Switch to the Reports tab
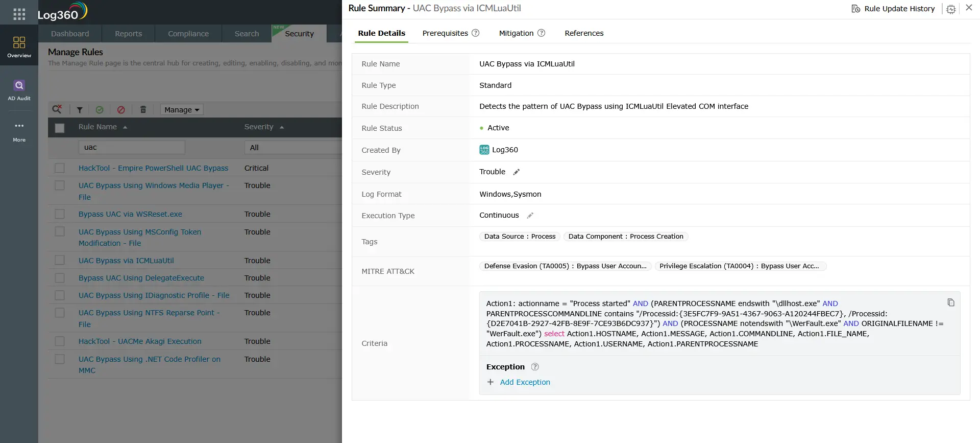980x443 pixels. [128, 34]
